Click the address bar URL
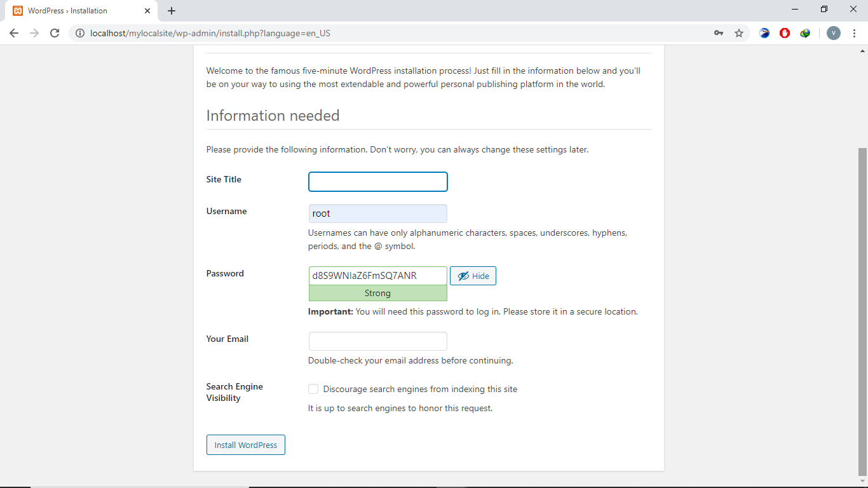The image size is (868, 488). [x=210, y=33]
